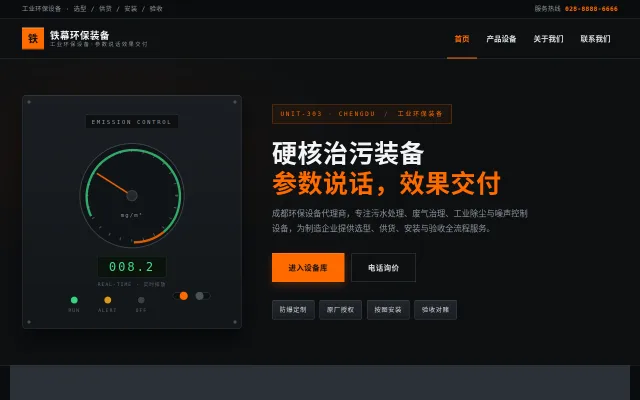Click 铁幕环保装备 brand name
Viewport: 640px width, 400px height.
click(80, 35)
